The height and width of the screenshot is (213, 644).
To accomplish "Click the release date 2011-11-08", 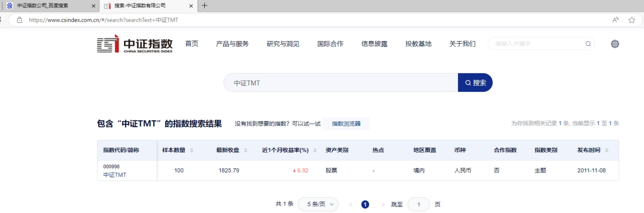I will 591,170.
